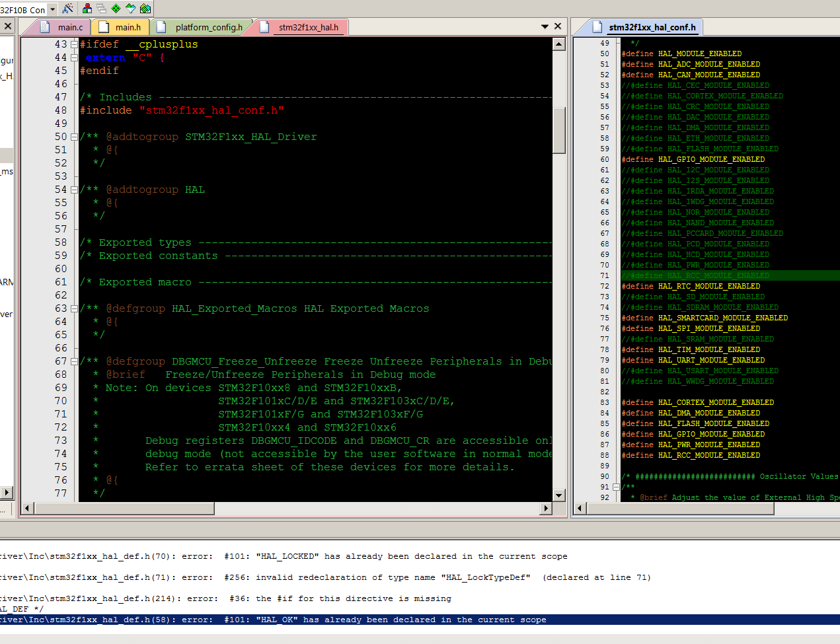Click #include "stm32f1xx_hal_conf.h" line
This screenshot has width=840, height=644.
tap(182, 110)
